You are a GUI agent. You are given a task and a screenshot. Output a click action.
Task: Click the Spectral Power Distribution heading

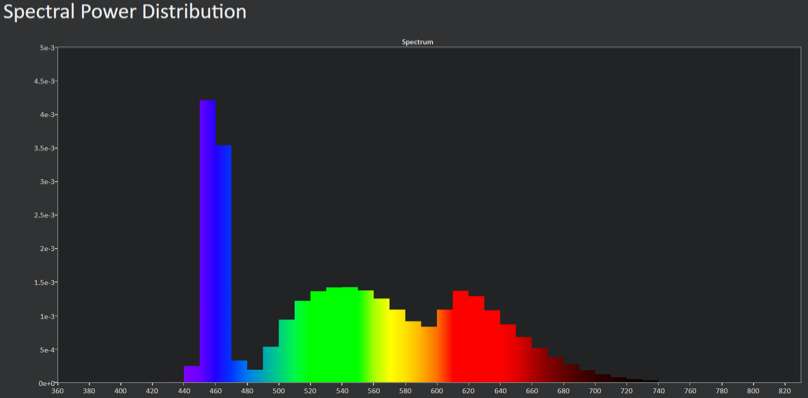pyautogui.click(x=125, y=11)
